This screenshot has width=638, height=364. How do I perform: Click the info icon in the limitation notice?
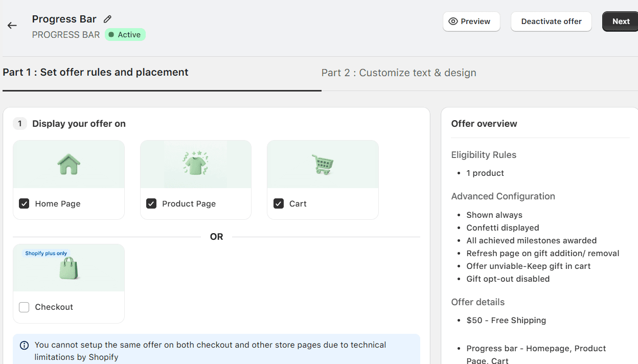click(x=24, y=346)
